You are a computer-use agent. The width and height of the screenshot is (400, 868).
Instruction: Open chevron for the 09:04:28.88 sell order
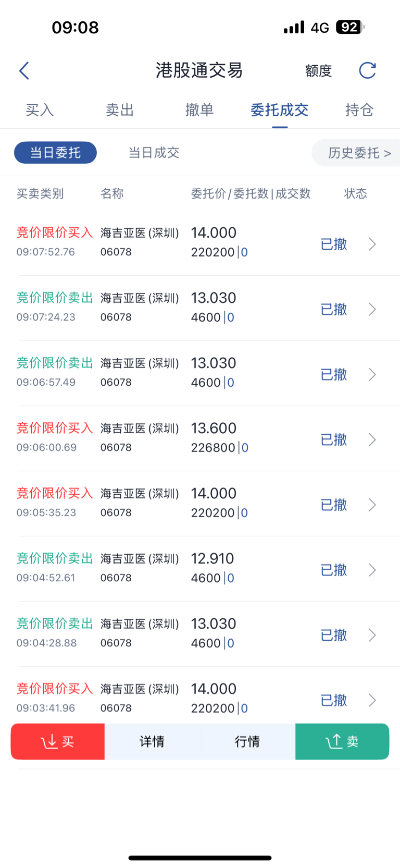[372, 635]
